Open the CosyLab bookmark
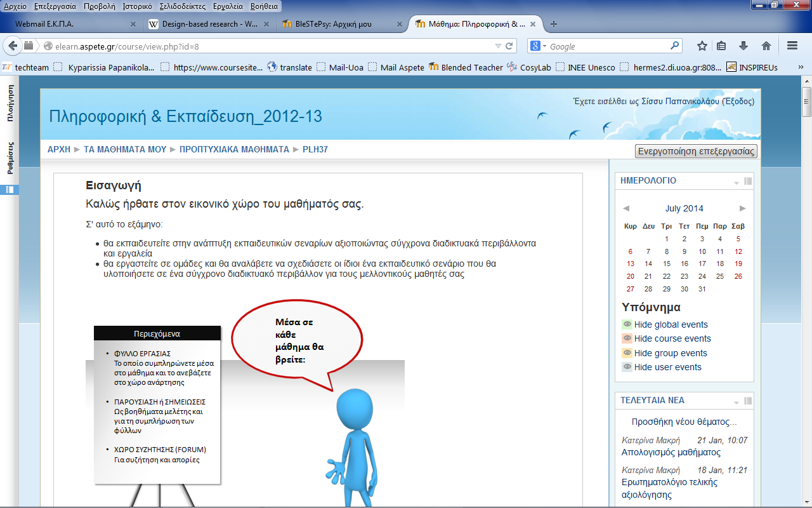812x508 pixels. point(529,67)
